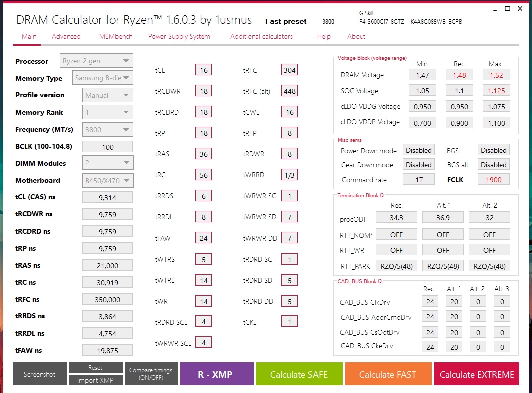Click the tCKE value field
Screen dimensions: 532x393
[289, 322]
